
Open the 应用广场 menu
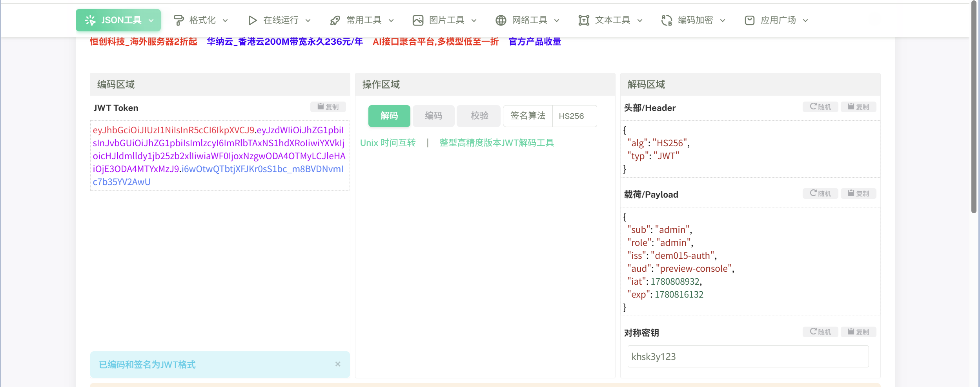(x=777, y=20)
